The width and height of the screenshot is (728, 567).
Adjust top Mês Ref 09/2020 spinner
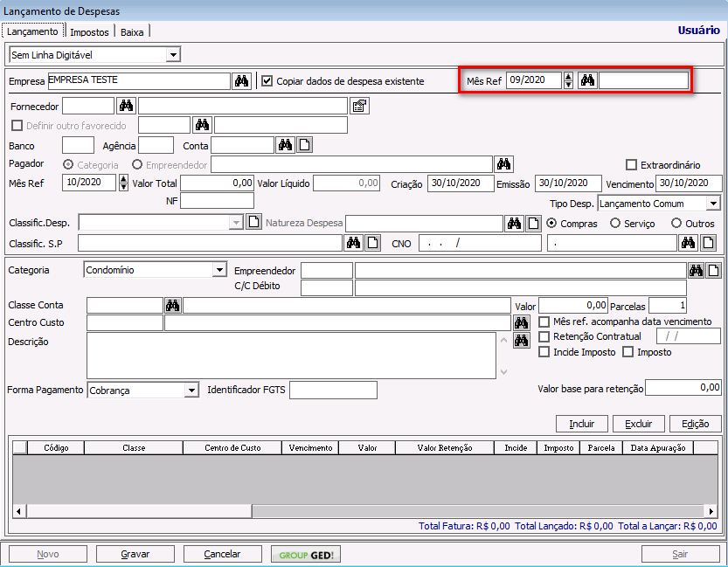(568, 80)
